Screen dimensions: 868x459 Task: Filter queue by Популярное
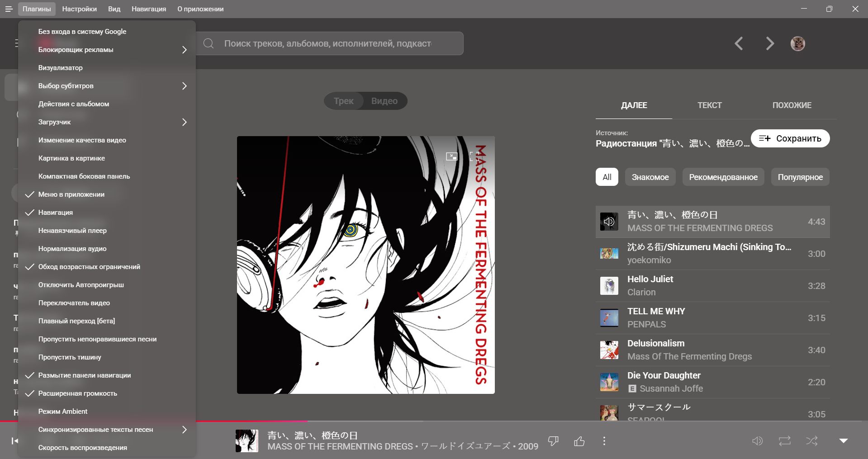(x=800, y=177)
